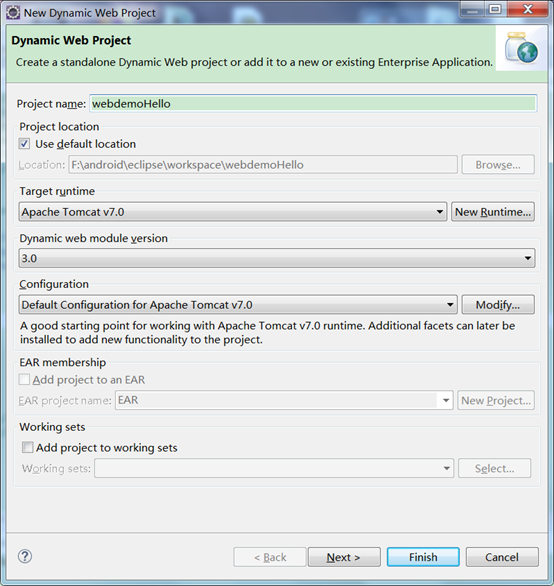Close the New Dynamic Web Project dialog
Image resolution: width=554 pixels, height=586 pixels.
[x=527, y=9]
